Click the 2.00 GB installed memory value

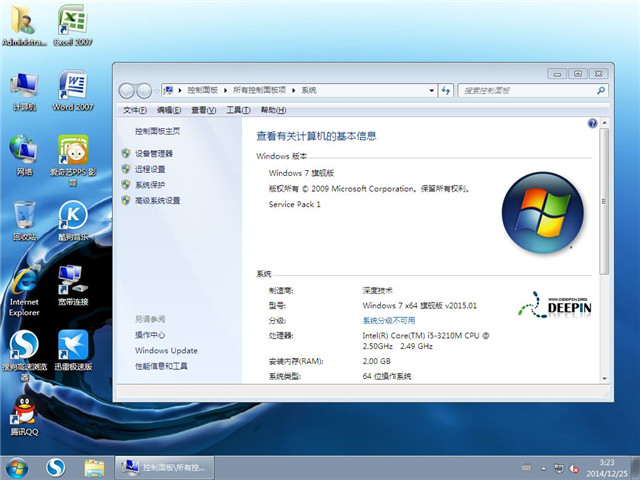pyautogui.click(x=376, y=361)
